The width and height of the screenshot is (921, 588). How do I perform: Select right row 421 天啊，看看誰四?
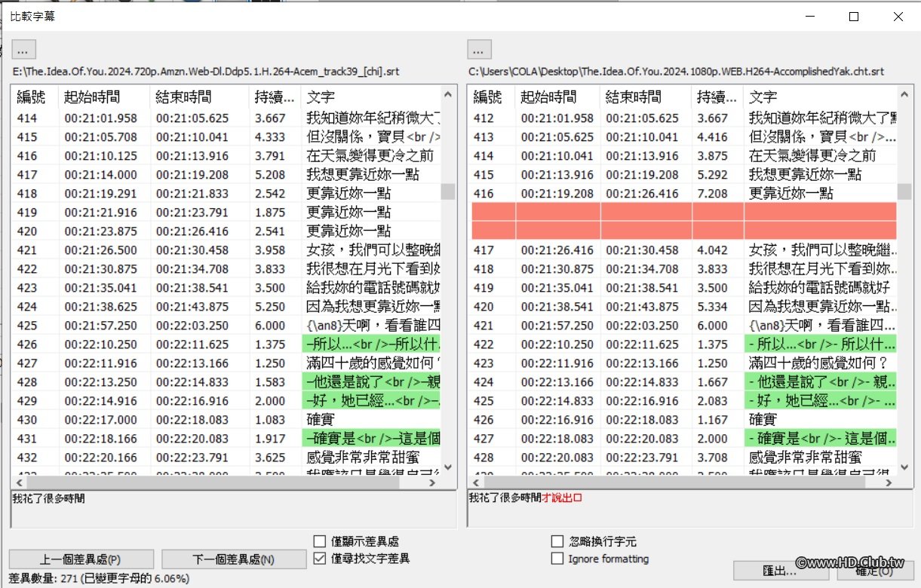click(683, 326)
